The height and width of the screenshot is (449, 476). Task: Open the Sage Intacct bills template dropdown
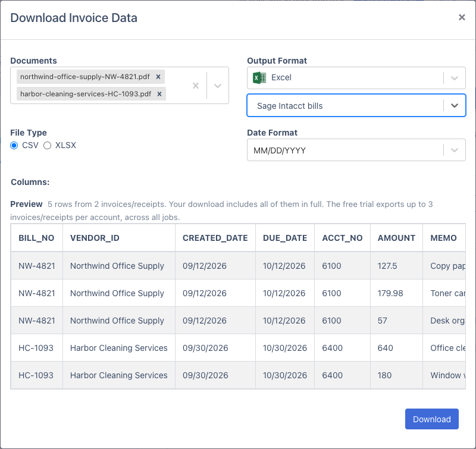pyautogui.click(x=454, y=106)
